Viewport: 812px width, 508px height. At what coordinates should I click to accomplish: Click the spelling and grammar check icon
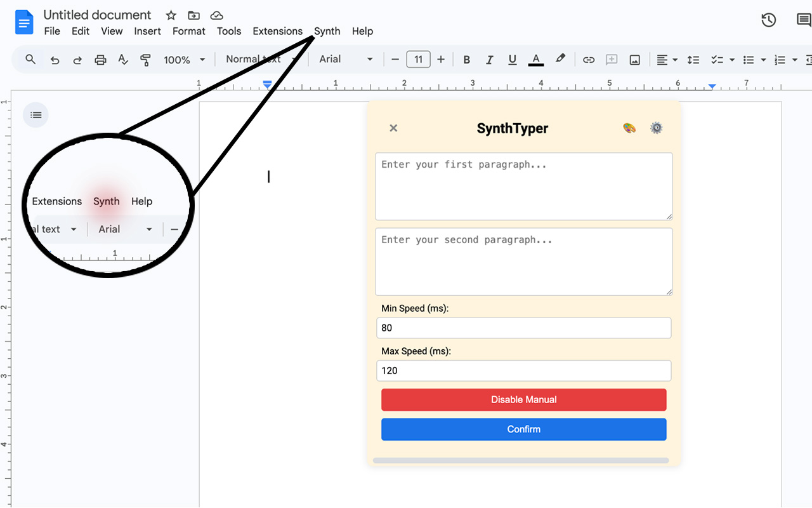pos(122,59)
